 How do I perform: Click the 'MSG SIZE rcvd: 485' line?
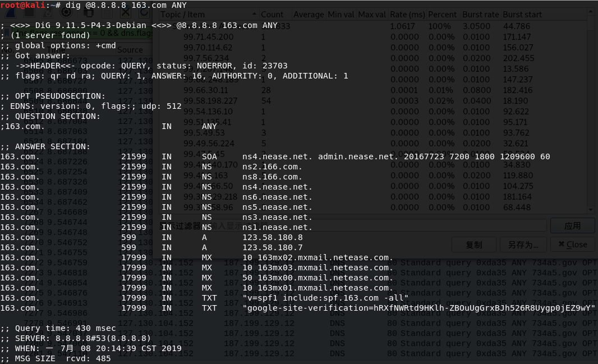pyautogui.click(x=56, y=358)
